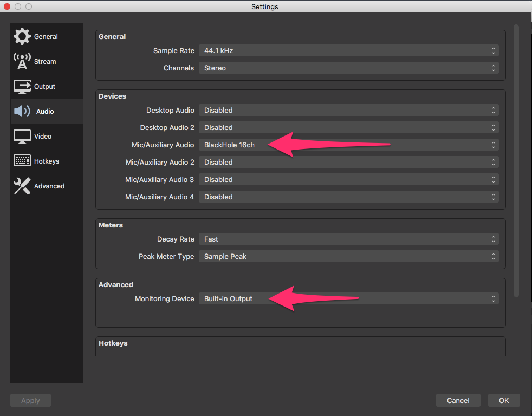The width and height of the screenshot is (532, 416).
Task: Click the OK button
Action: click(504, 400)
